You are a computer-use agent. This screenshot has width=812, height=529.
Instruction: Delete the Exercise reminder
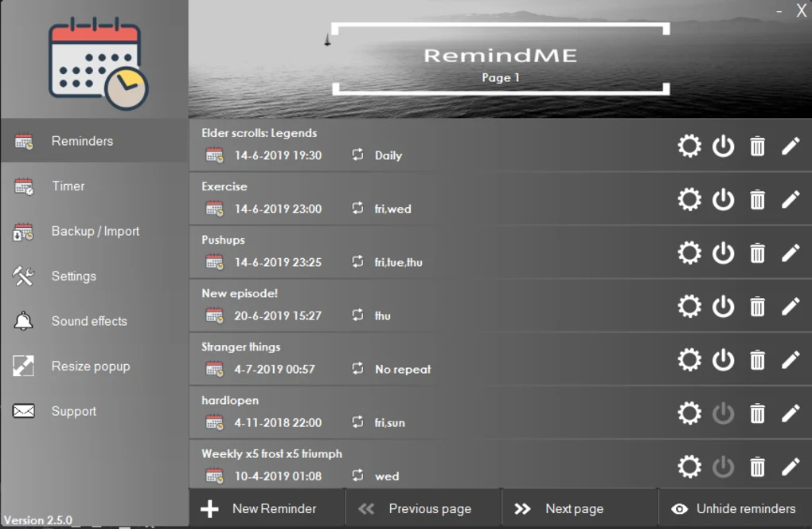click(x=756, y=199)
